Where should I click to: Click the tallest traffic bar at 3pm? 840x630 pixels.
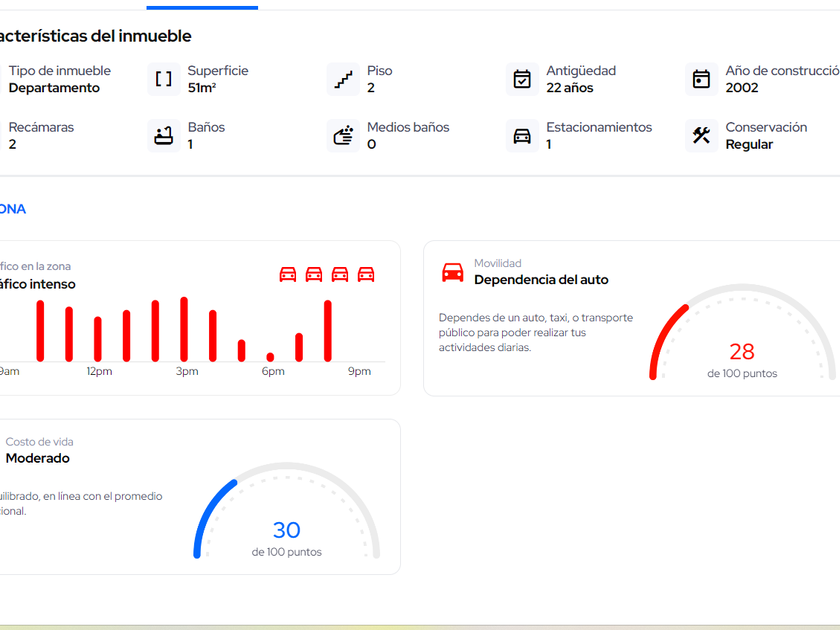click(x=184, y=329)
